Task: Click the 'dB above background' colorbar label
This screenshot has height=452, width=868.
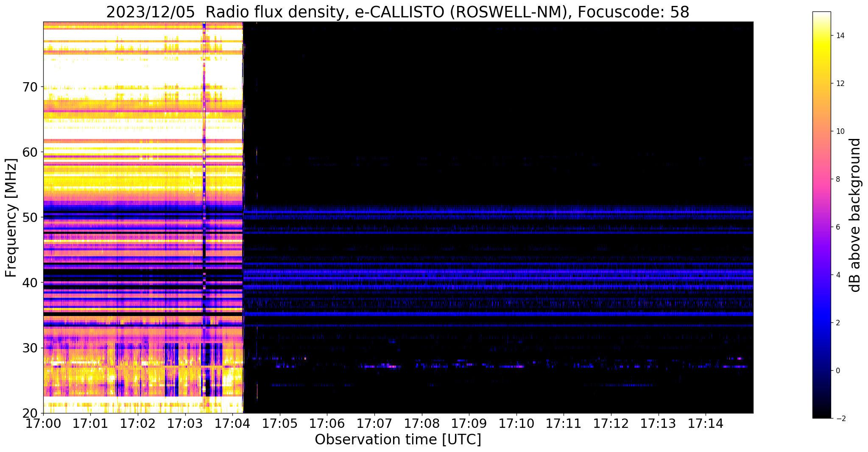Action: point(856,215)
